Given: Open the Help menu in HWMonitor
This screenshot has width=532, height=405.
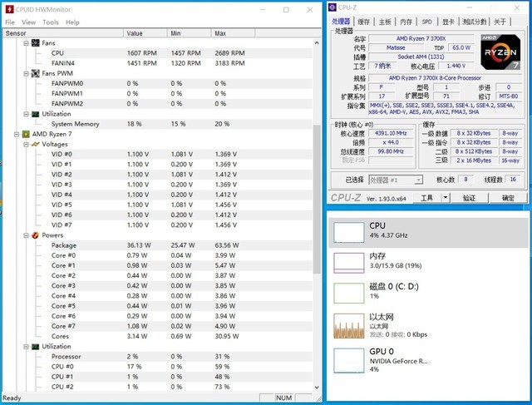Looking at the screenshot, I should click(x=72, y=22).
